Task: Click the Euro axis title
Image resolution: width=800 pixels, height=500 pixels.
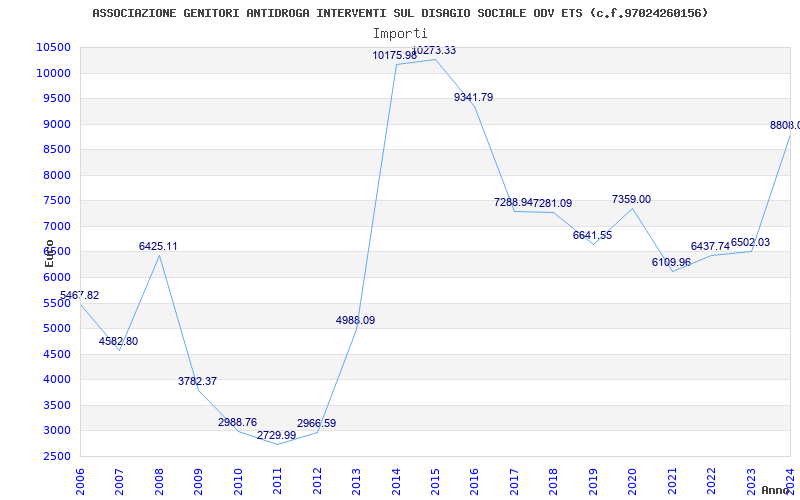Action: tap(49, 253)
